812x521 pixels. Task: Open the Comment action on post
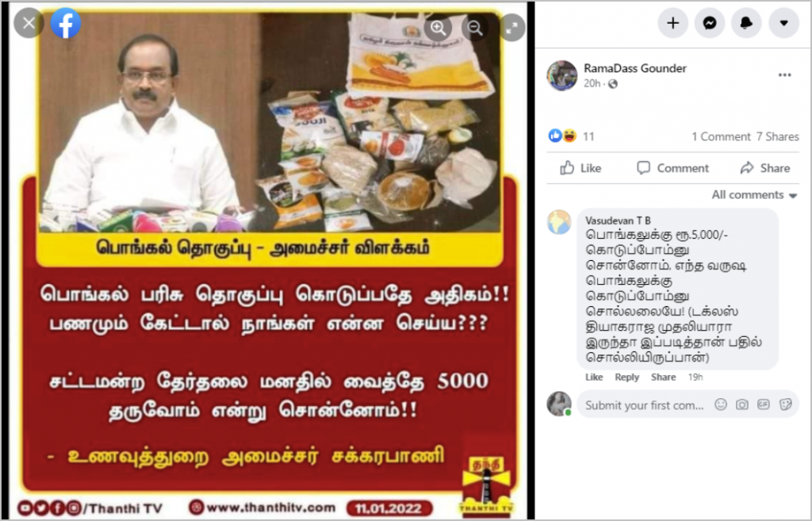[x=672, y=168]
